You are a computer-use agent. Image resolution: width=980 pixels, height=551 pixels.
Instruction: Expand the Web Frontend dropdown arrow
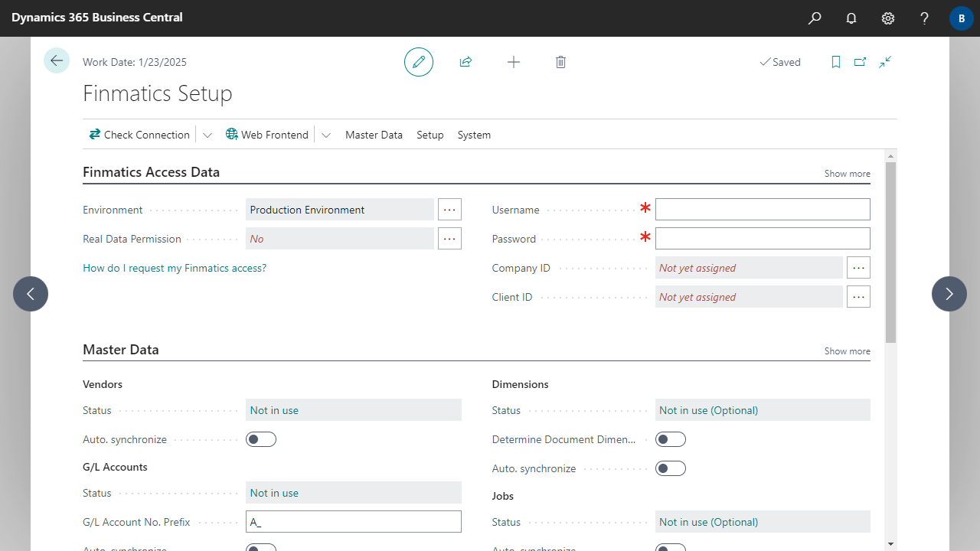(x=326, y=135)
